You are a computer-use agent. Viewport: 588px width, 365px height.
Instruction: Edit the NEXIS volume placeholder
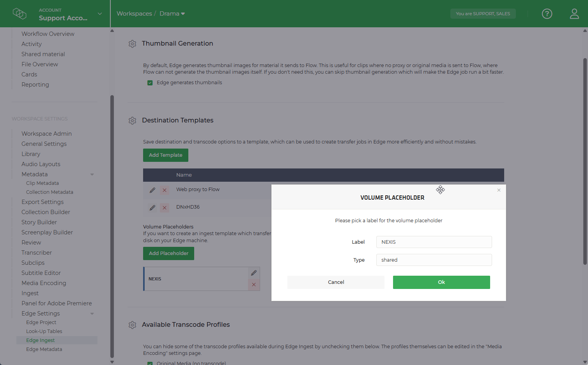tap(254, 273)
